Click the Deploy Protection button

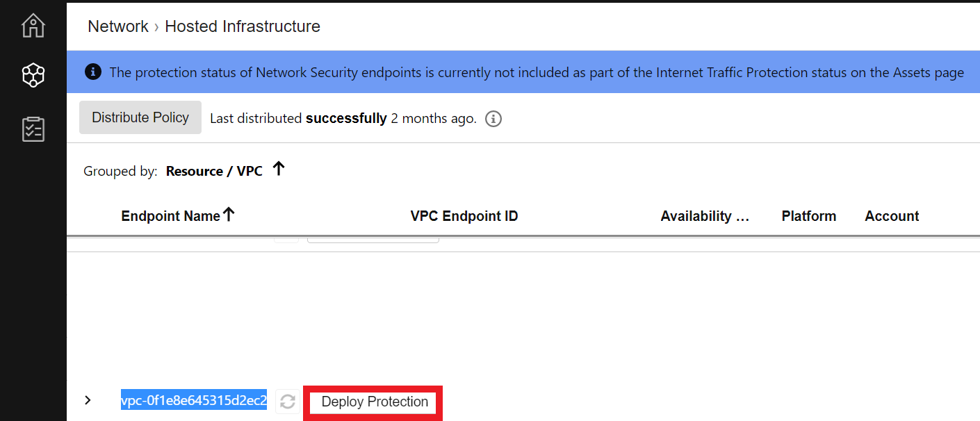[375, 402]
